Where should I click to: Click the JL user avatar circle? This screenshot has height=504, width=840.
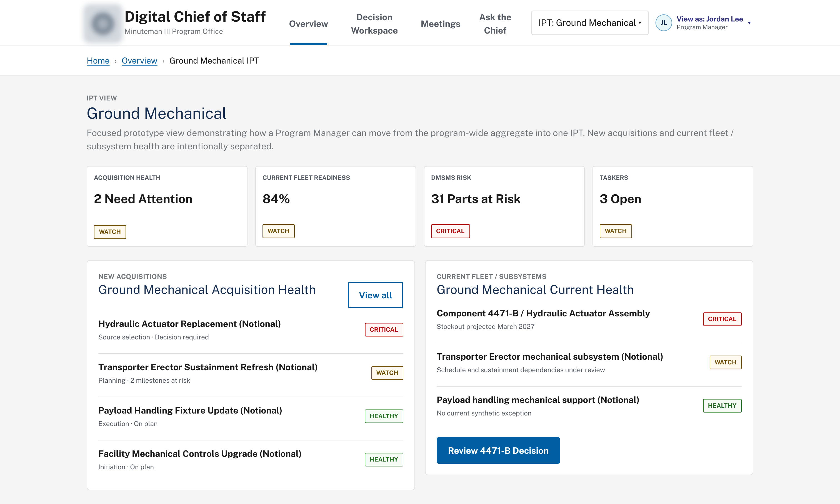(663, 23)
